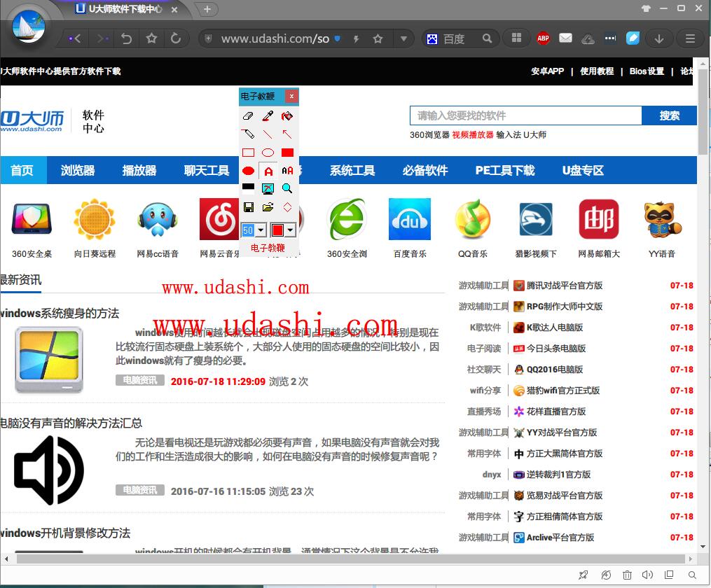Select the hollow ellipse shape tool
This screenshot has width=711, height=588.
tap(268, 153)
